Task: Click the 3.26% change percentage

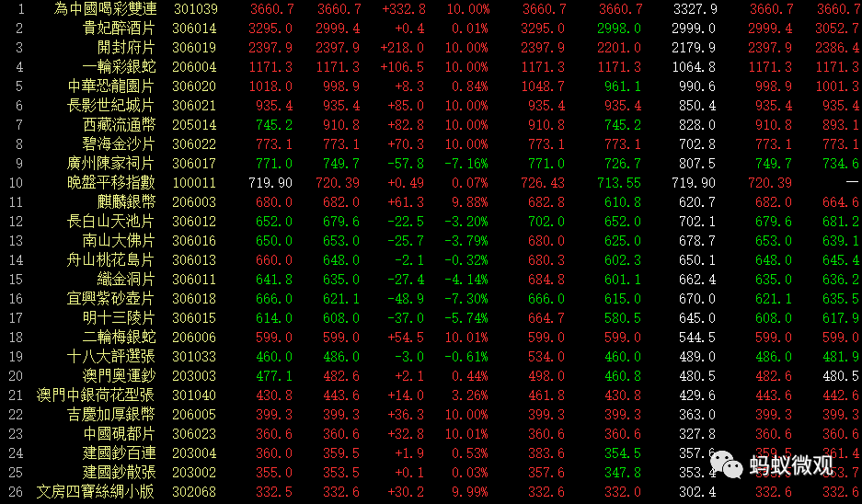Action: 469,395
